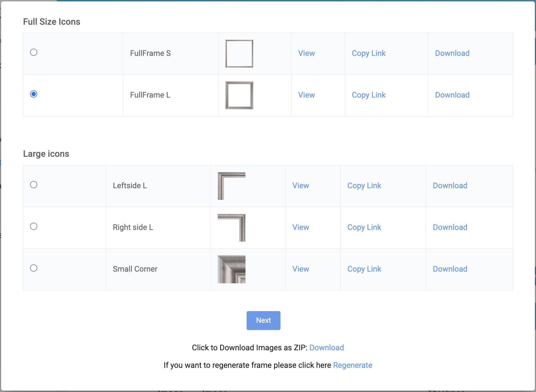Open the Right side L corner thumbnail
536x392 pixels.
coord(232,228)
